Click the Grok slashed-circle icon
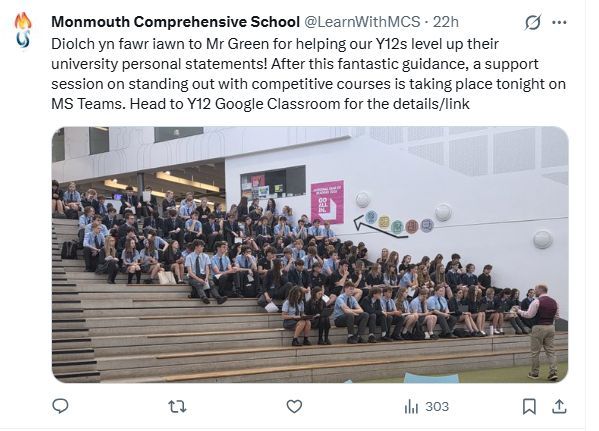 [533, 23]
